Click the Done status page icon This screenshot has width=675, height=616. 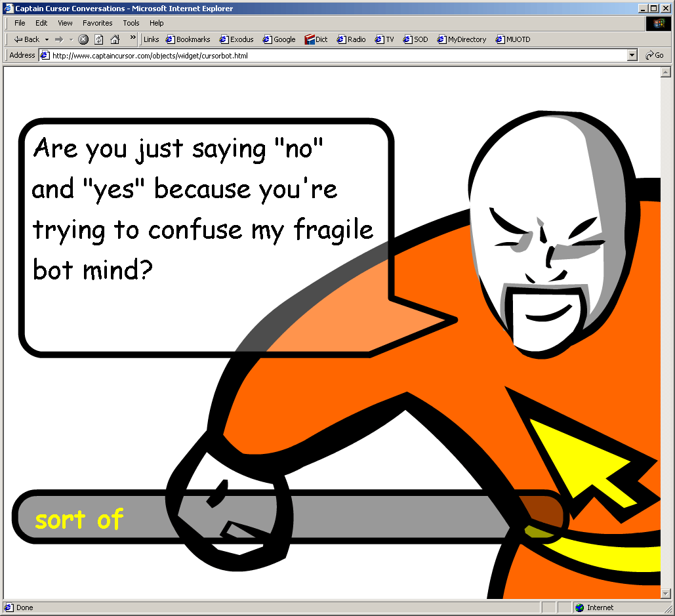pos(9,608)
